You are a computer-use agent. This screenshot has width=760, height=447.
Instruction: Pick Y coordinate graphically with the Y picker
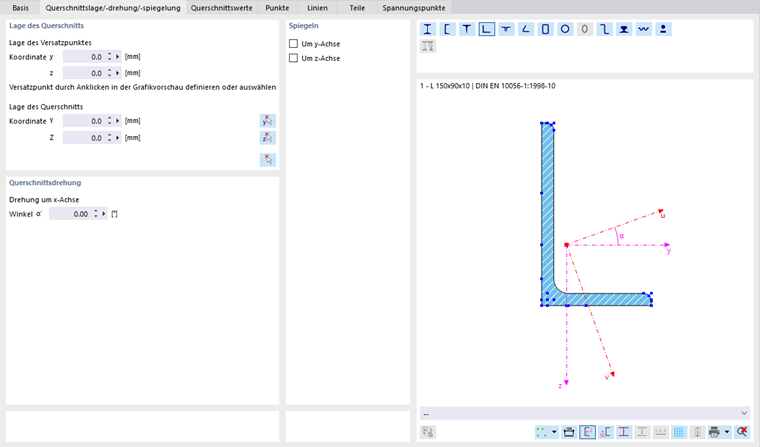(x=268, y=121)
